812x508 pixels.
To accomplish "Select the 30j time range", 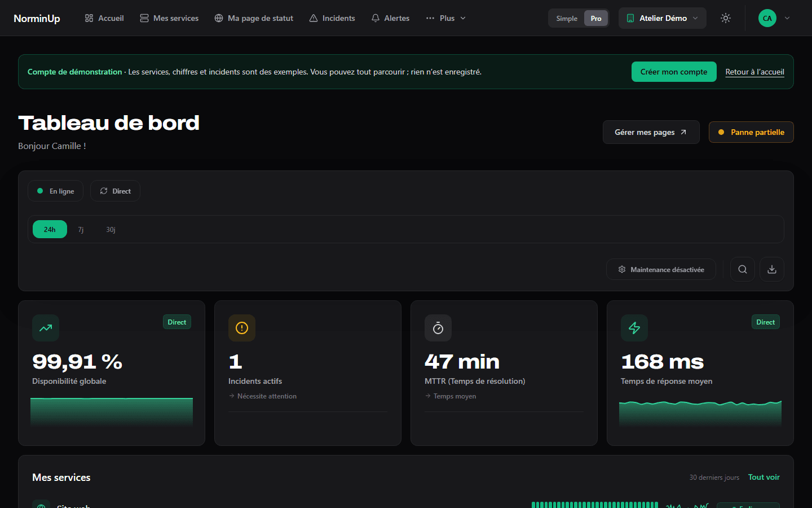I will [111, 229].
